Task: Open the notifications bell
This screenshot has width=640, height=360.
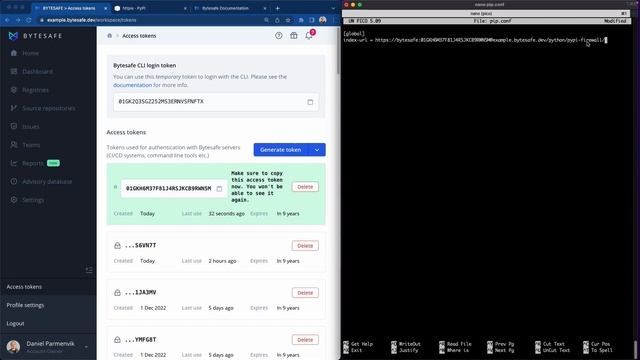Action: point(309,36)
